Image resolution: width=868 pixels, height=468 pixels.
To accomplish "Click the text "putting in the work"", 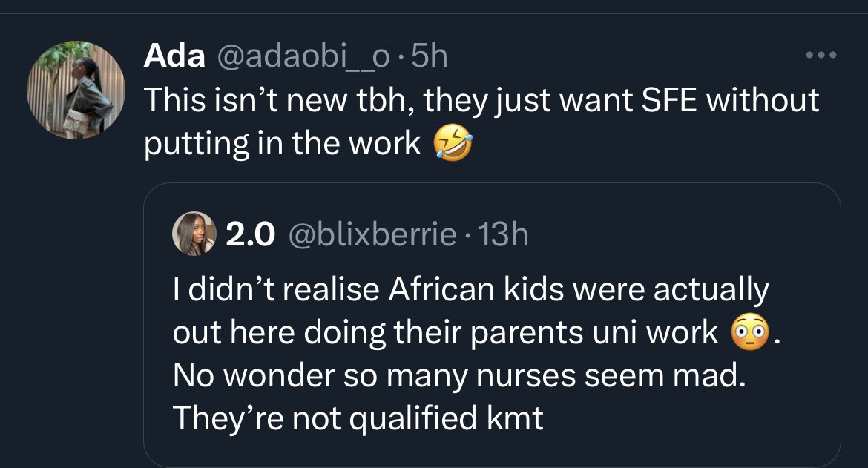I will pos(282,144).
